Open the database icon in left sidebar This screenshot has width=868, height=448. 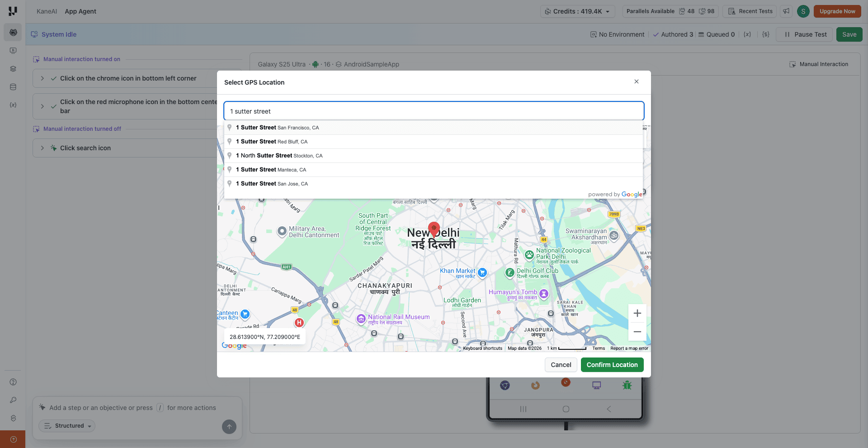[13, 87]
